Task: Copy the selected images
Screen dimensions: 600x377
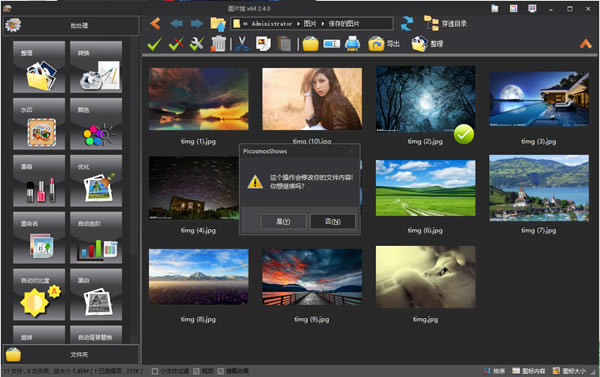Action: pos(263,44)
